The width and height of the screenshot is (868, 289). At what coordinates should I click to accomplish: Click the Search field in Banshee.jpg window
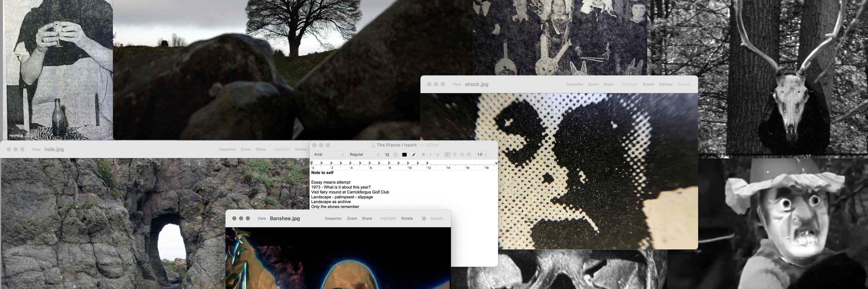coord(438,218)
